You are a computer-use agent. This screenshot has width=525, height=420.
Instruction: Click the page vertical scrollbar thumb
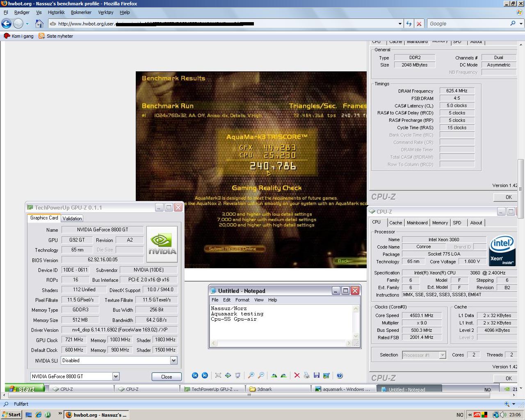520,189
